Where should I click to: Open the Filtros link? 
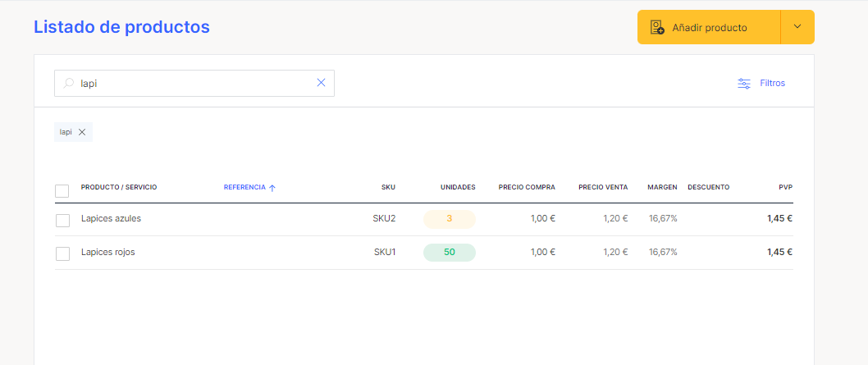(772, 84)
